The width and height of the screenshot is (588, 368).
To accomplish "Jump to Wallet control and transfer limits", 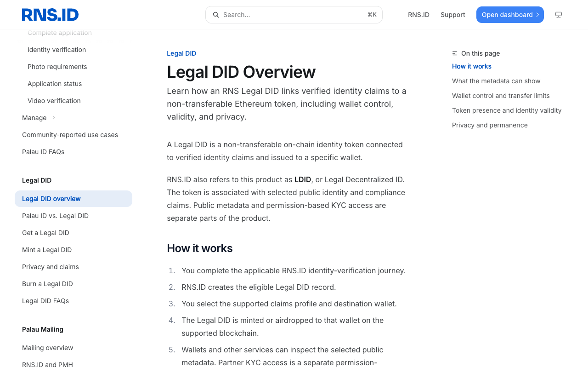I will (501, 96).
